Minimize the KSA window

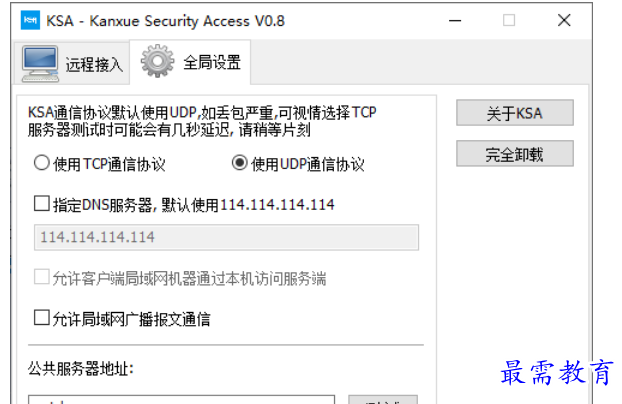click(x=455, y=20)
